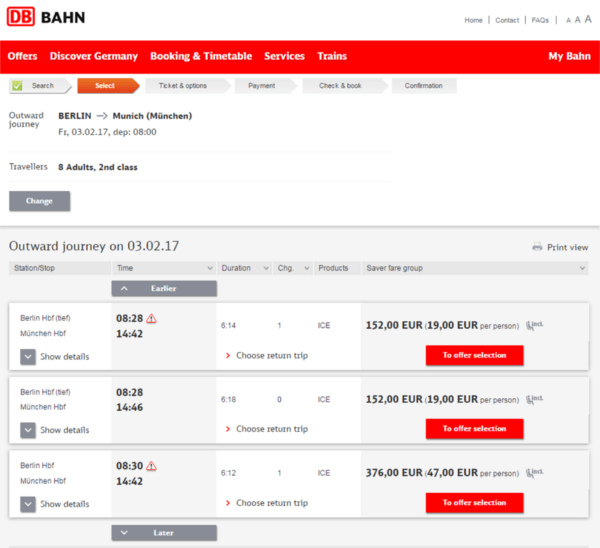Click seat reservation icon on 14:46 arrival row
The height and width of the screenshot is (548, 600).
534,399
